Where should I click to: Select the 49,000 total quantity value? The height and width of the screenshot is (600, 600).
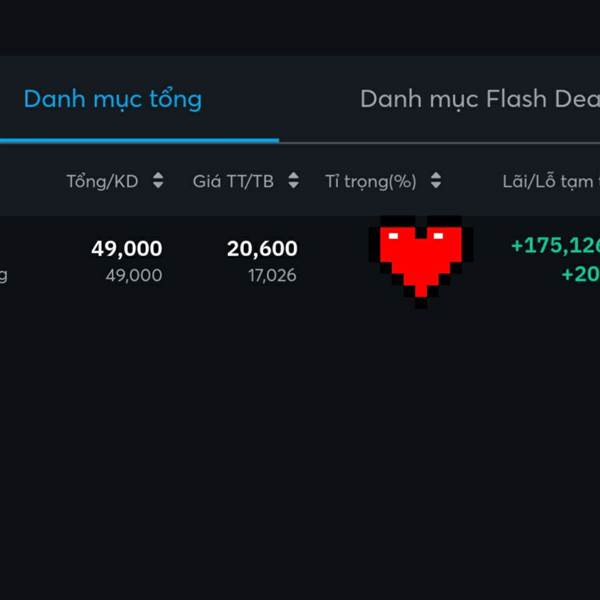click(127, 249)
